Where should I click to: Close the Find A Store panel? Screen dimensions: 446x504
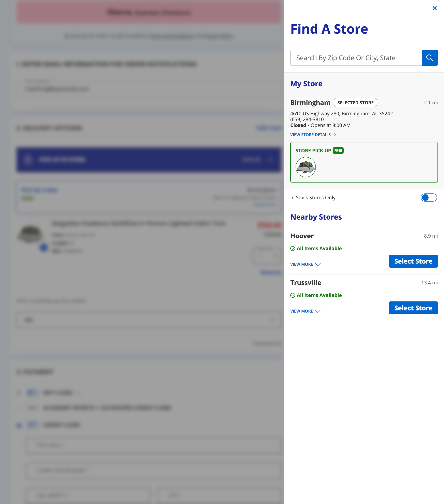point(434,8)
